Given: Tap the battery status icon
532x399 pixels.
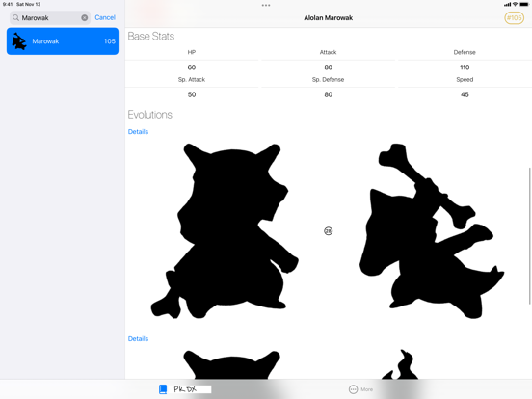Looking at the screenshot, I should coord(524,4).
